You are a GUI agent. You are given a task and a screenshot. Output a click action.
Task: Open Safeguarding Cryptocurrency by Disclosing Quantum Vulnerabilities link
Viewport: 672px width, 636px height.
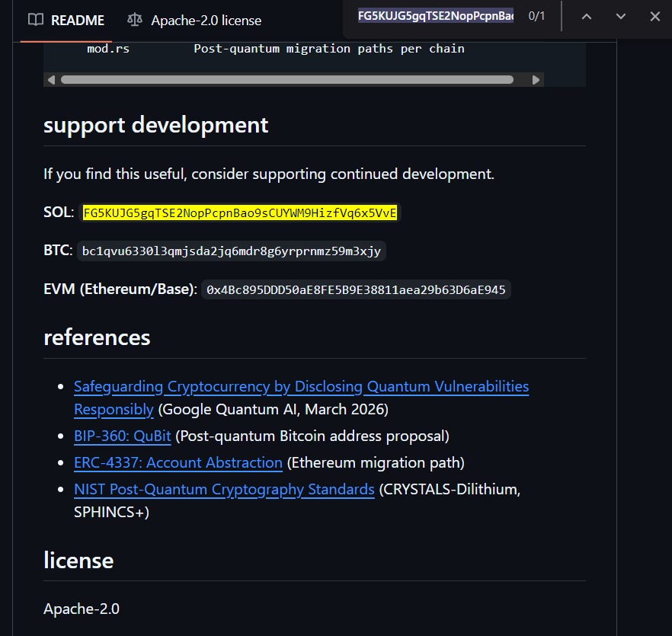click(301, 398)
